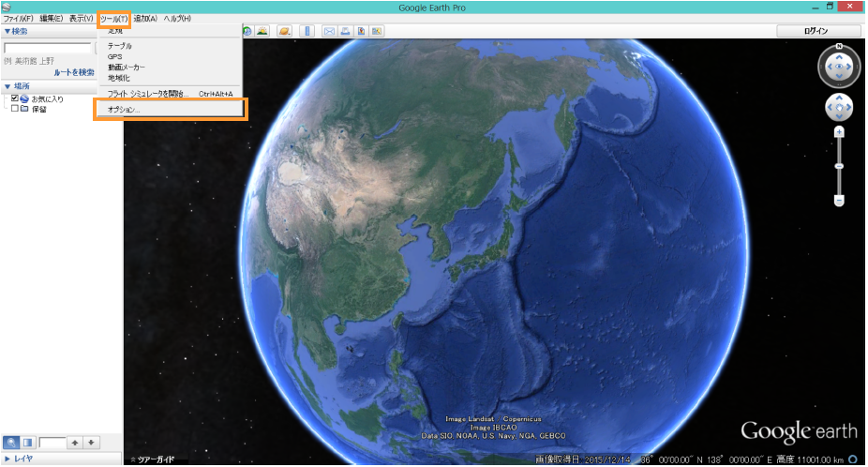Screen dimensions: 868x467
Task: Select the ruler tool icon
Action: [x=307, y=31]
